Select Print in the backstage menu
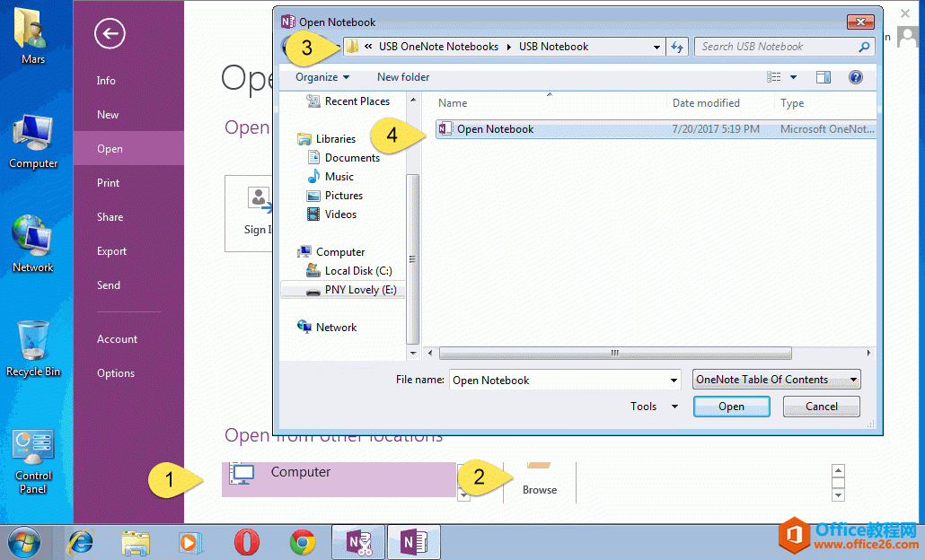 click(x=110, y=182)
